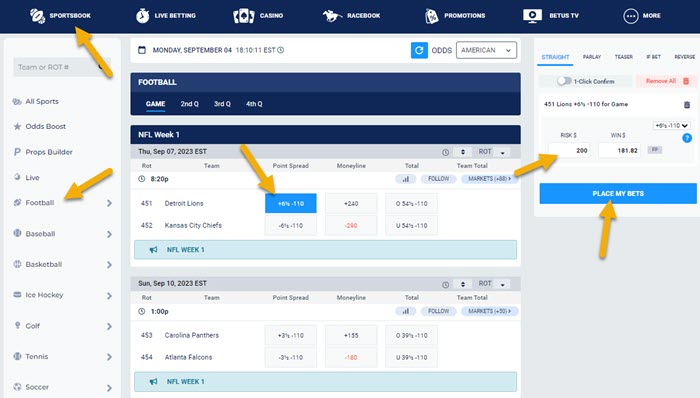Image resolution: width=700 pixels, height=398 pixels.
Task: Click the calendar icon beside the date
Action: [x=142, y=50]
